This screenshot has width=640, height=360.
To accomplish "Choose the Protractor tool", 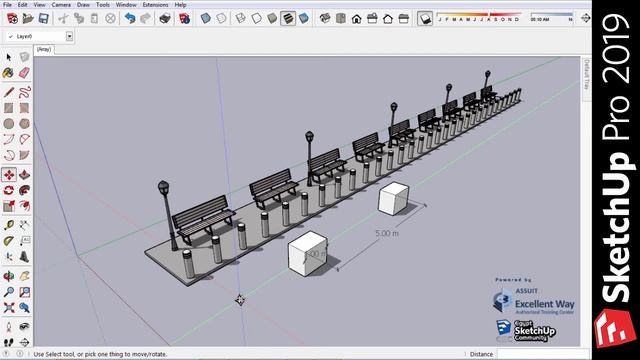I will (x=9, y=241).
